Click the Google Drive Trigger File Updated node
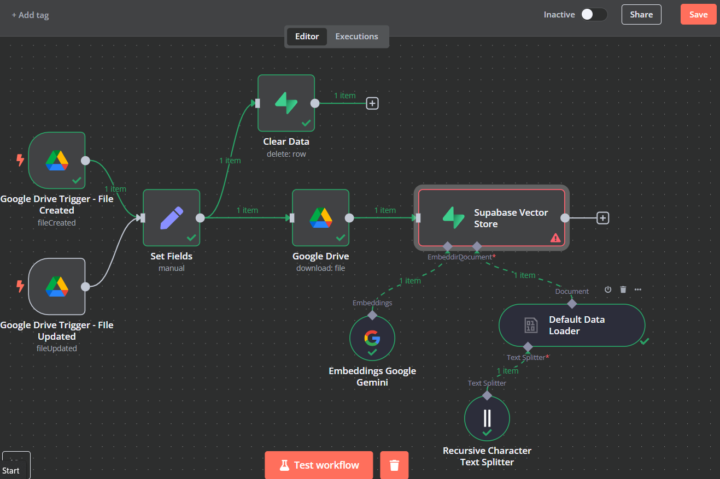Image resolution: width=720 pixels, height=479 pixels. tap(56, 287)
